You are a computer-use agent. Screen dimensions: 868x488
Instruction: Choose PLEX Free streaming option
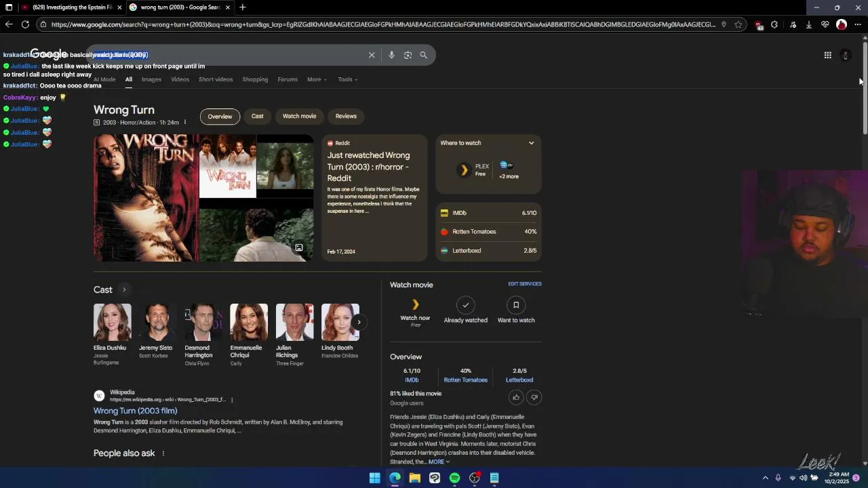click(x=473, y=170)
